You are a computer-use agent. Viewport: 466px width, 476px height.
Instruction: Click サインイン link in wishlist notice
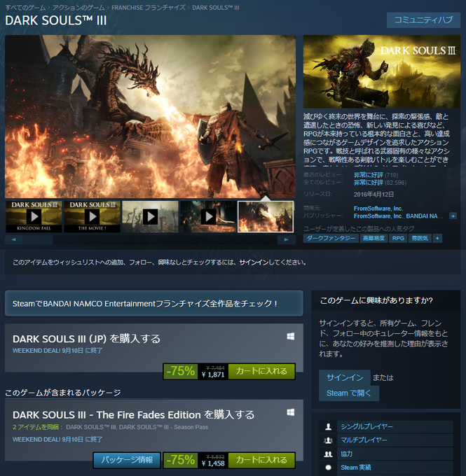[x=254, y=262]
